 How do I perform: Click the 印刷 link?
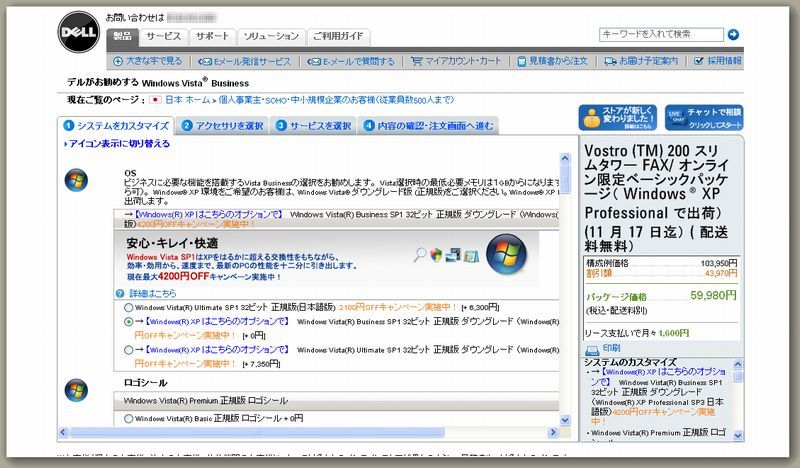coord(611,348)
